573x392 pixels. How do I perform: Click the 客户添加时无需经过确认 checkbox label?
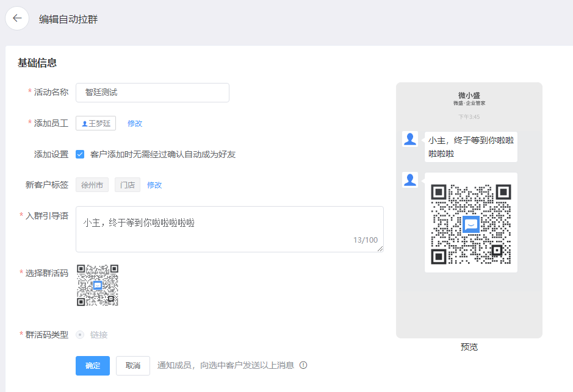(x=163, y=154)
